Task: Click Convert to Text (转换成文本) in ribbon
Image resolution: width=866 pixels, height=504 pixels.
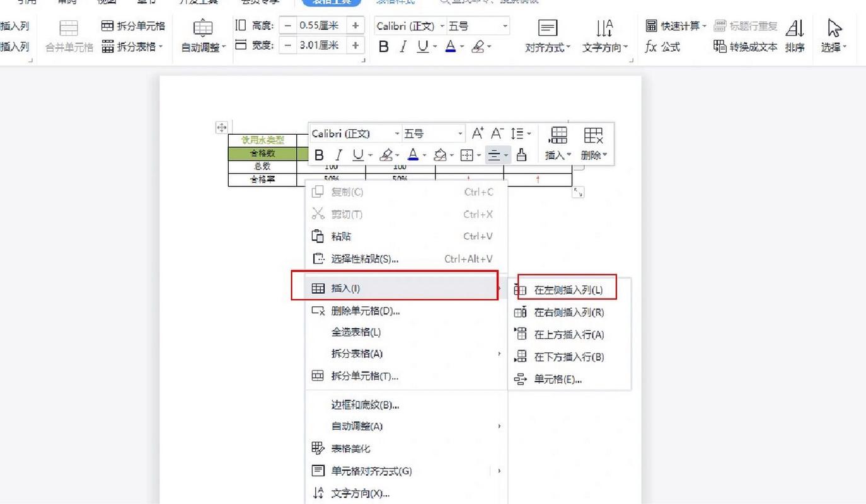Action: pos(746,47)
